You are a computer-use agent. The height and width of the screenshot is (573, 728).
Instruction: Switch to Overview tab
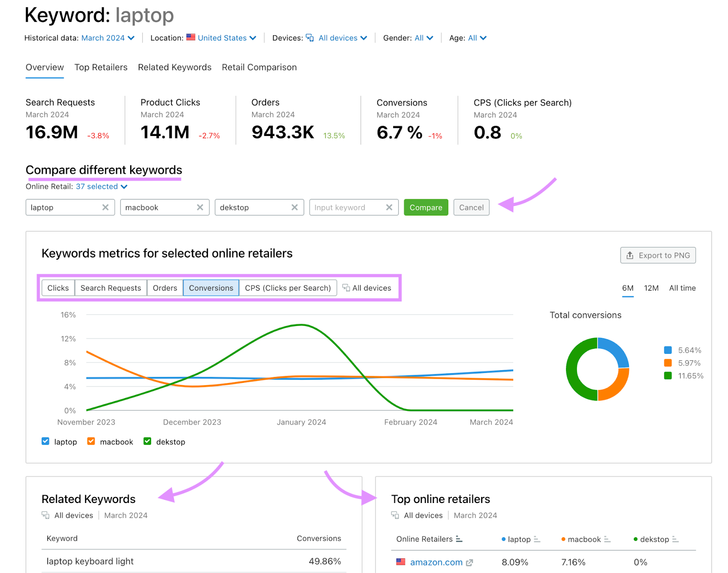(x=45, y=67)
